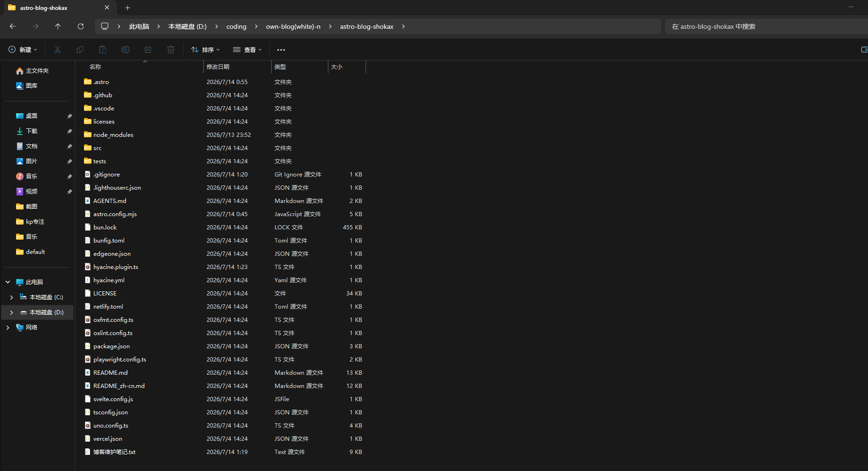The height and width of the screenshot is (471, 868).
Task: Open 下载 quick access item
Action: coord(27,131)
